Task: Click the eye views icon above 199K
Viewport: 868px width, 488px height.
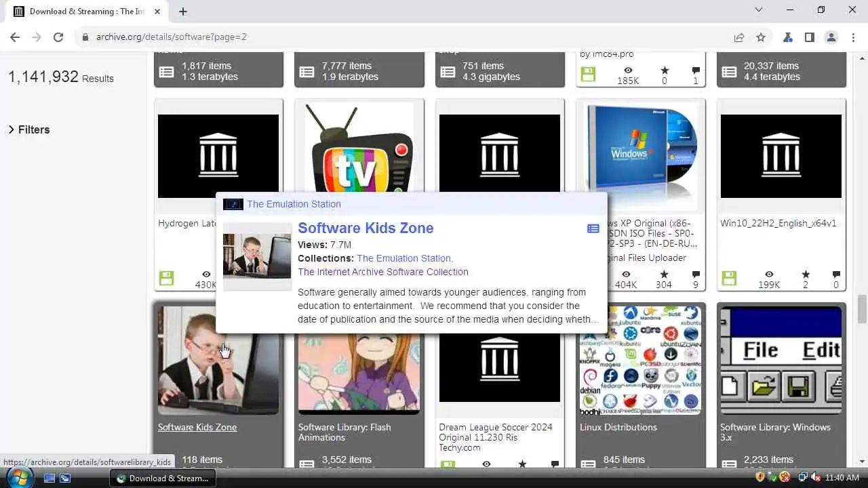Action: click(769, 274)
